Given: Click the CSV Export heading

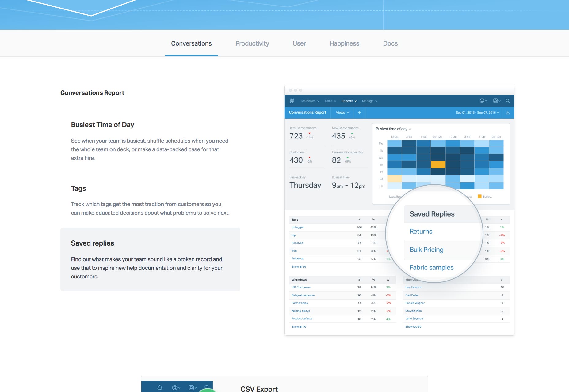Looking at the screenshot, I should (259, 389).
